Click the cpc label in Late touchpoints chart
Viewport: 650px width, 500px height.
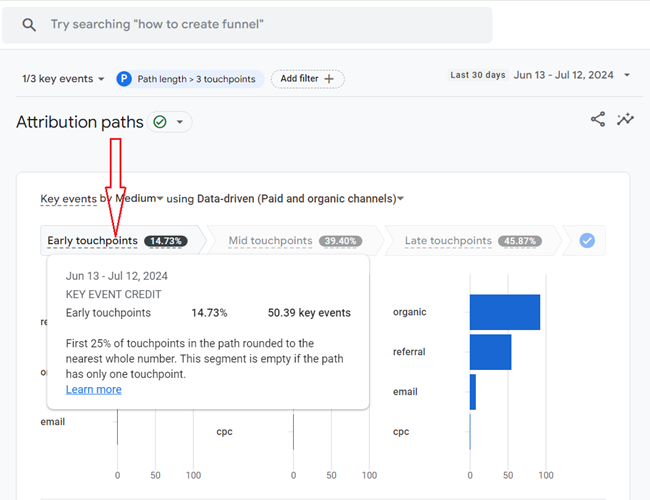pyautogui.click(x=401, y=432)
